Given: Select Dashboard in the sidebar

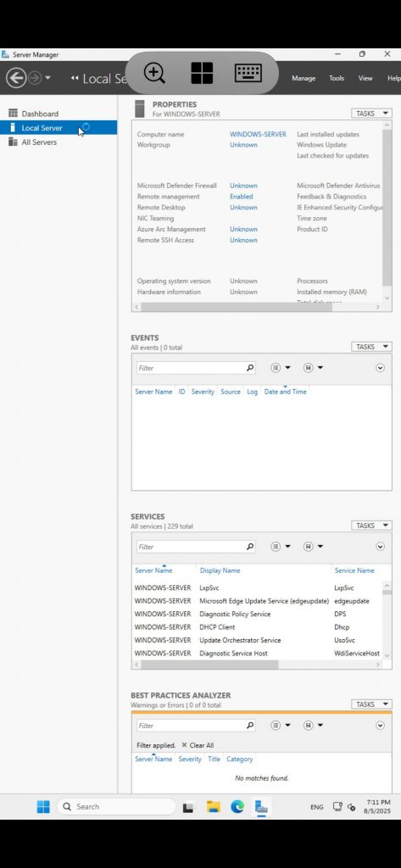Looking at the screenshot, I should pos(40,114).
